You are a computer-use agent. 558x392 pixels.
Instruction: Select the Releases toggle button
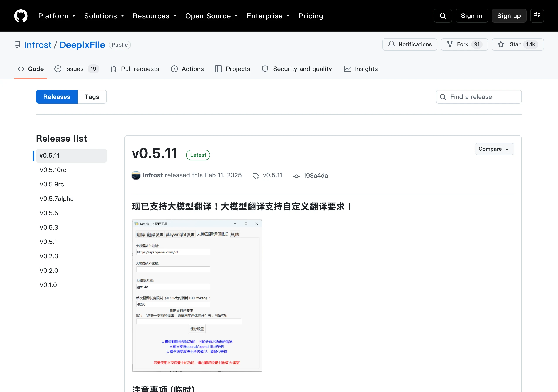pyautogui.click(x=57, y=97)
